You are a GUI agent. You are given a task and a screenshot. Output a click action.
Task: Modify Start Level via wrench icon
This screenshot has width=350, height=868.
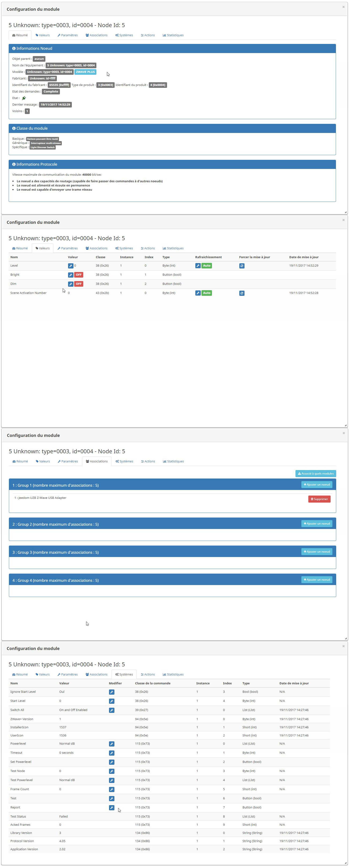111,701
